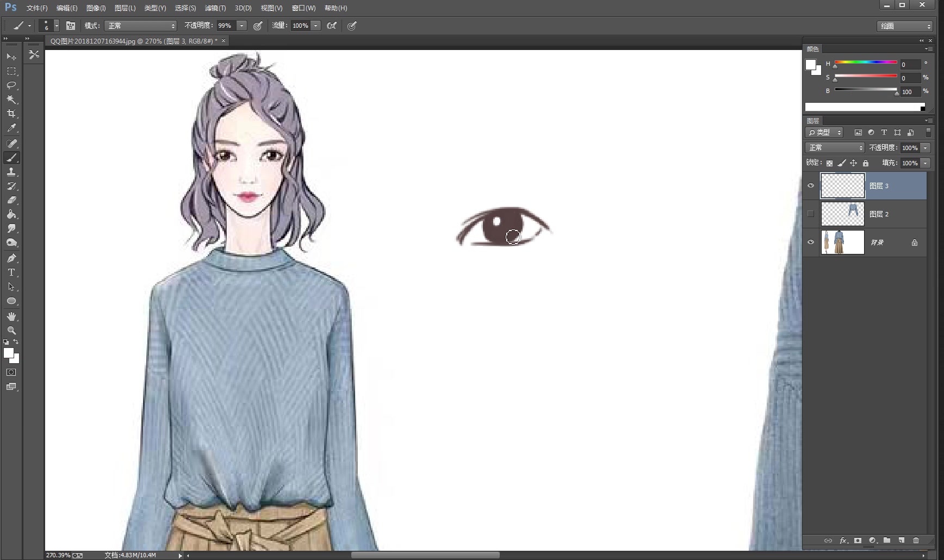Viewport: 944px width, 560px height.
Task: Toggle lock all padlock icon
Action: (865, 163)
